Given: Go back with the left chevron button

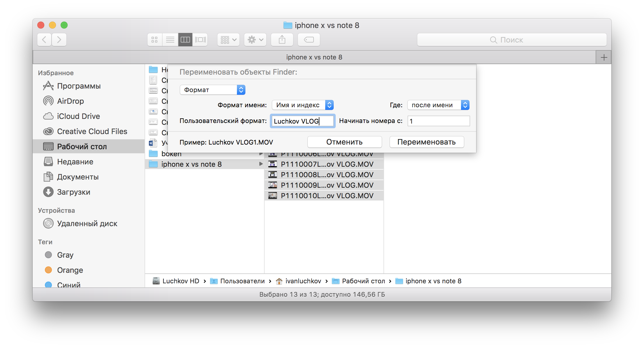Looking at the screenshot, I should pos(44,40).
